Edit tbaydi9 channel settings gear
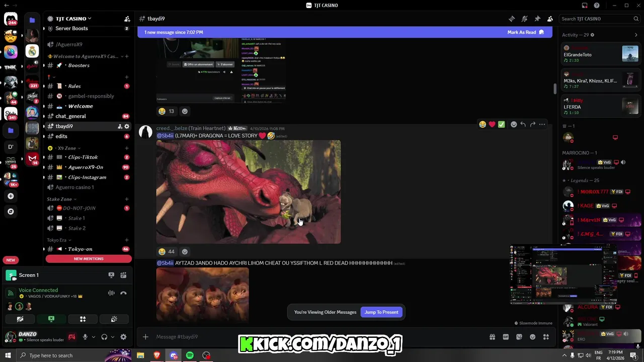Viewport: 644px width, 362px height. (x=127, y=126)
